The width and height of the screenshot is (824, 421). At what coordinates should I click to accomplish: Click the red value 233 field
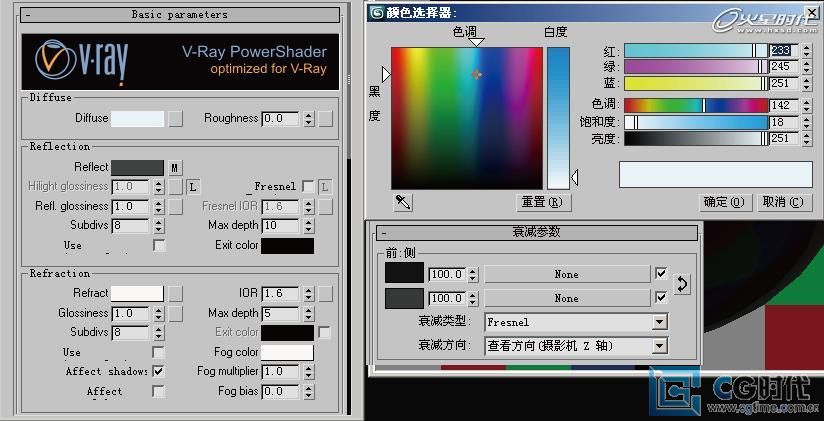[784, 50]
